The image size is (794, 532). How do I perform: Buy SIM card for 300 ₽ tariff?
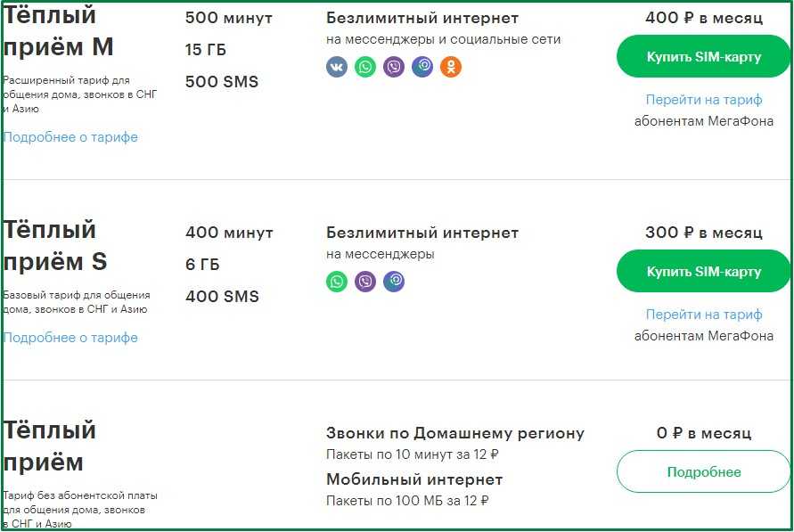pyautogui.click(x=703, y=271)
